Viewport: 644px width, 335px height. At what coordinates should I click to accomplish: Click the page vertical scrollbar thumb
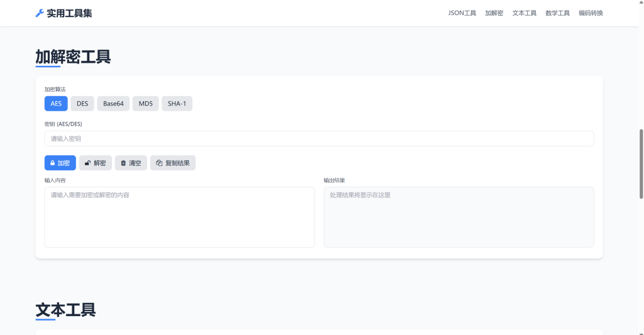pos(641,164)
